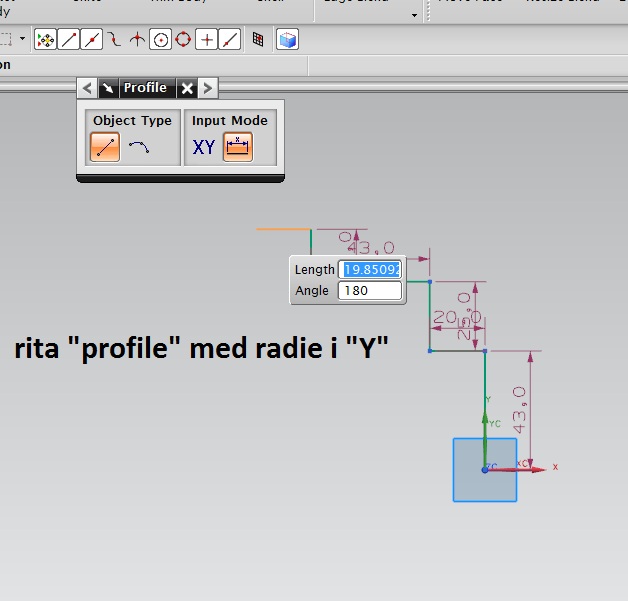Click the Angle input field
The image size is (628, 601).
pyautogui.click(x=370, y=290)
